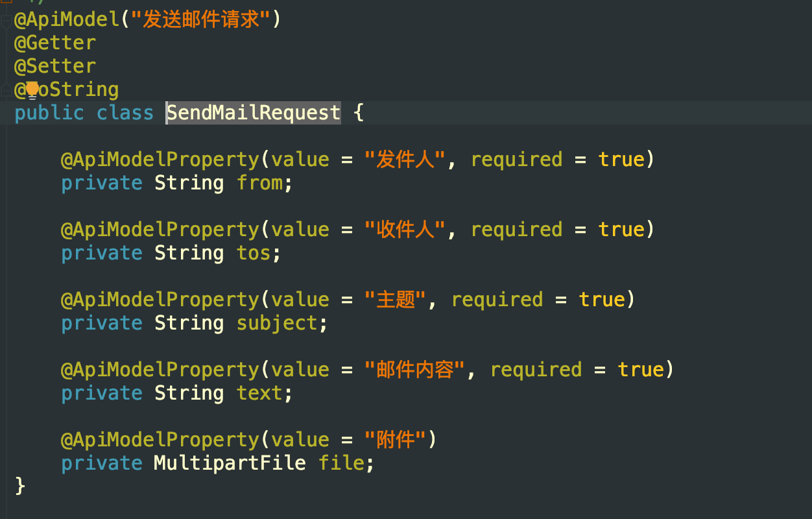
Task: Click the field name subject
Action: 277,323
